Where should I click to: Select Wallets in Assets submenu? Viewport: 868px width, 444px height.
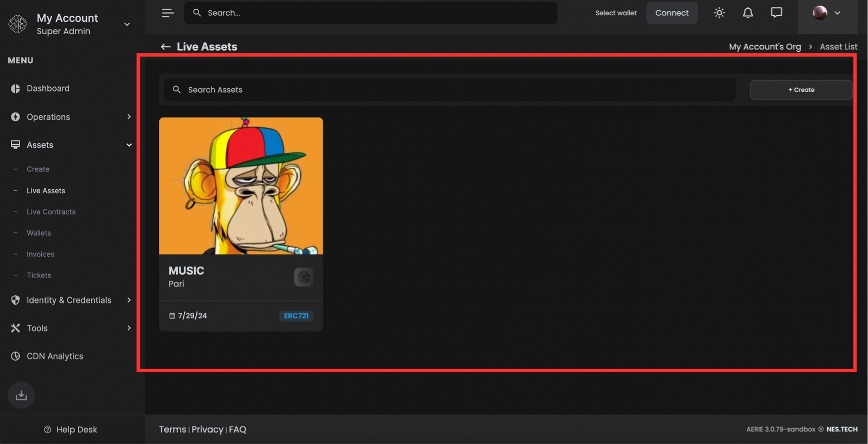point(39,233)
